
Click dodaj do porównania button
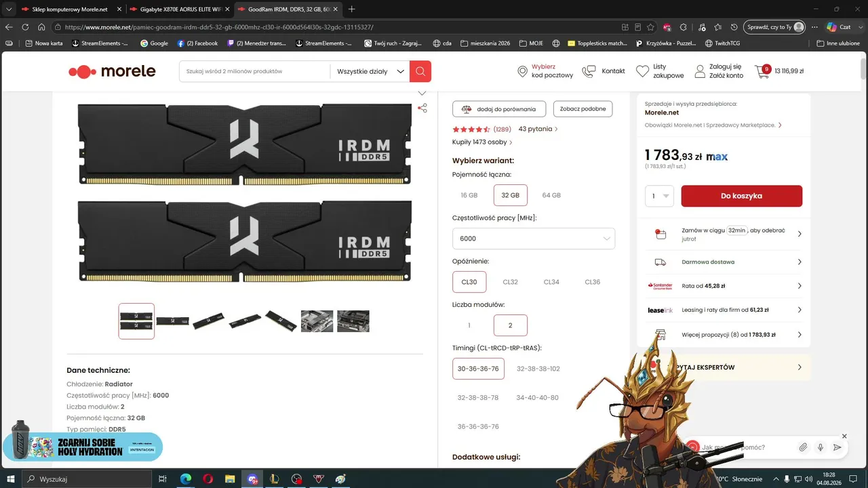pos(498,108)
